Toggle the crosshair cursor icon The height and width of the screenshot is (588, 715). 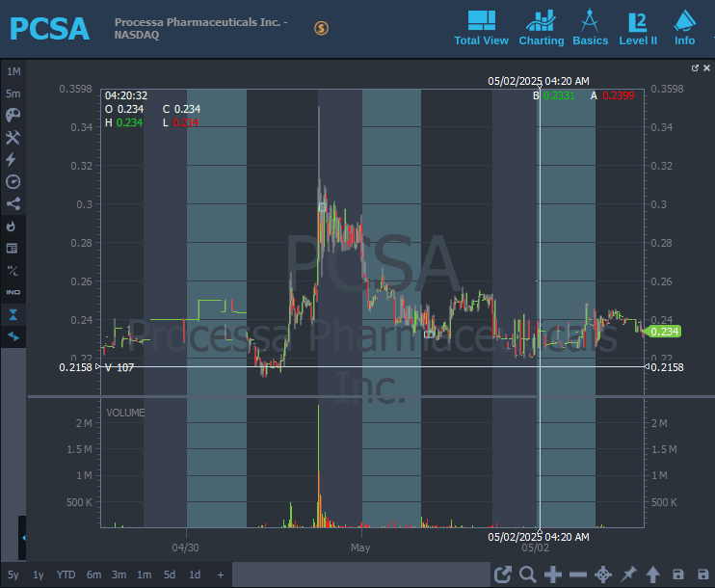pos(603,575)
